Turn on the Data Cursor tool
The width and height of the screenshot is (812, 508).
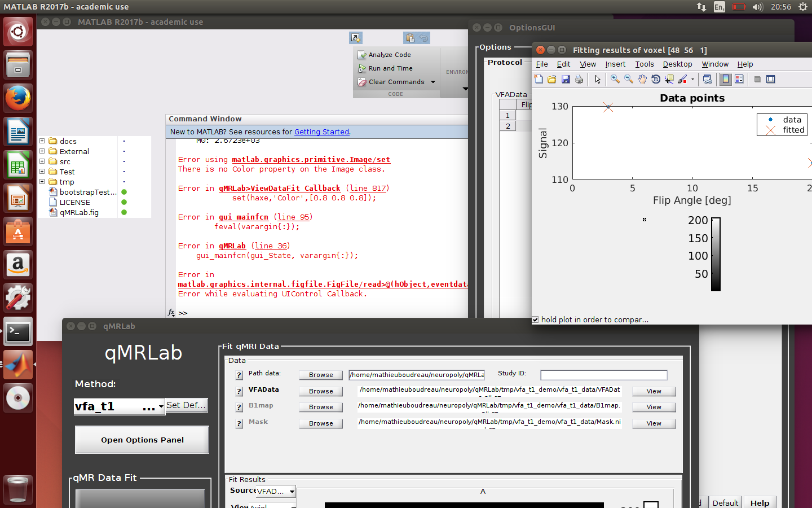click(x=669, y=79)
